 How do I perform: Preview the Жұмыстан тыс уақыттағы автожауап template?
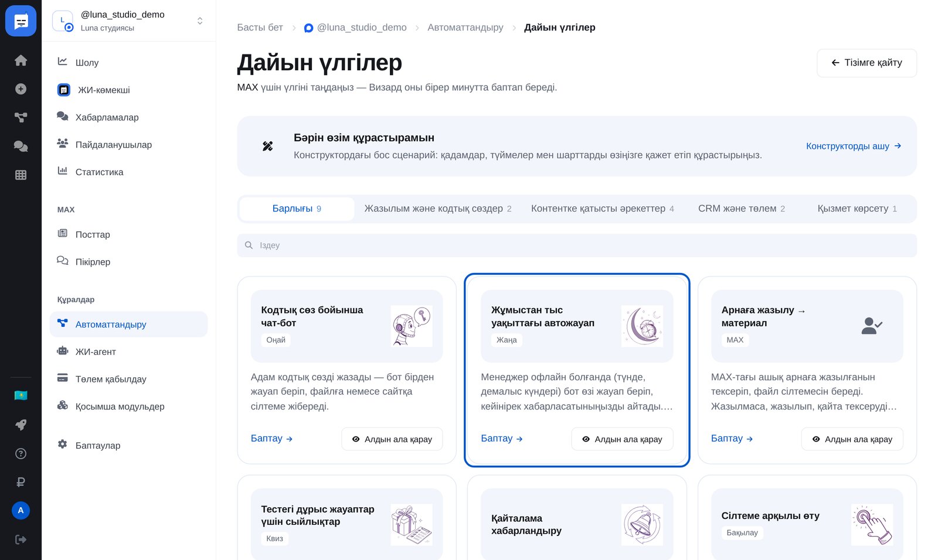click(x=622, y=439)
